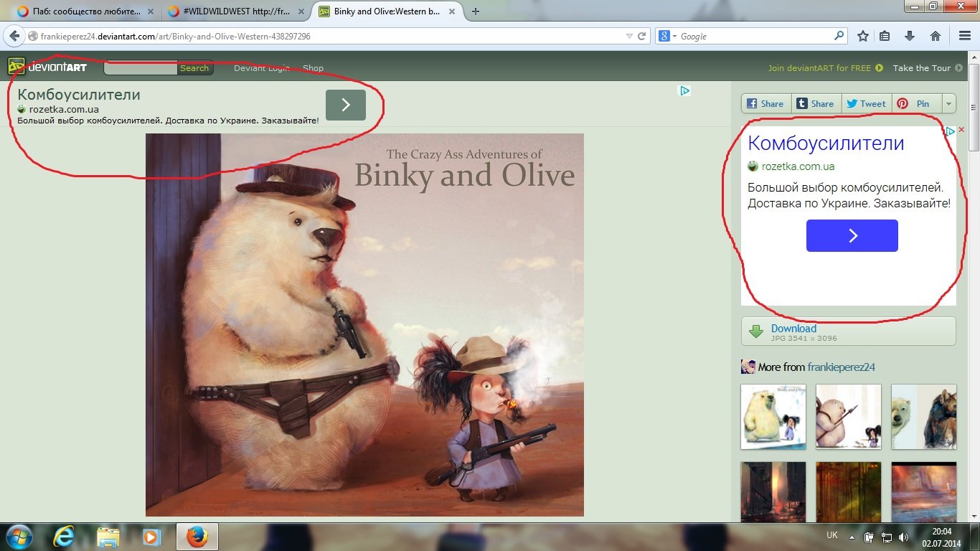The height and width of the screenshot is (551, 980).
Task: Open the polar bear and wolf thumbnail
Action: tap(924, 417)
